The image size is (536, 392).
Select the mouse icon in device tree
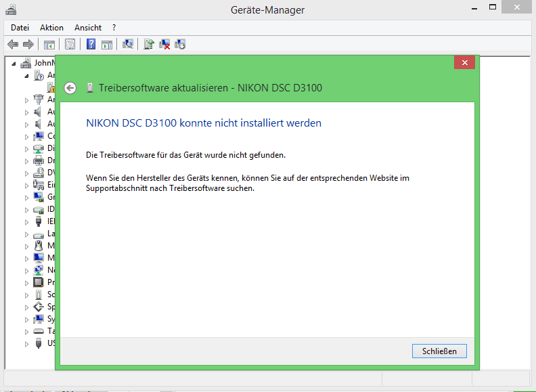pos(39,246)
